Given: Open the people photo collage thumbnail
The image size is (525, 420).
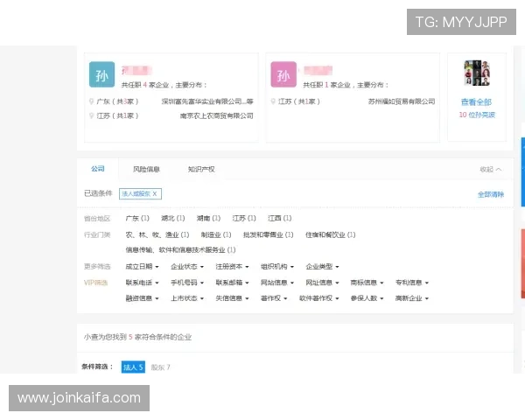Looking at the screenshot, I should 477,73.
